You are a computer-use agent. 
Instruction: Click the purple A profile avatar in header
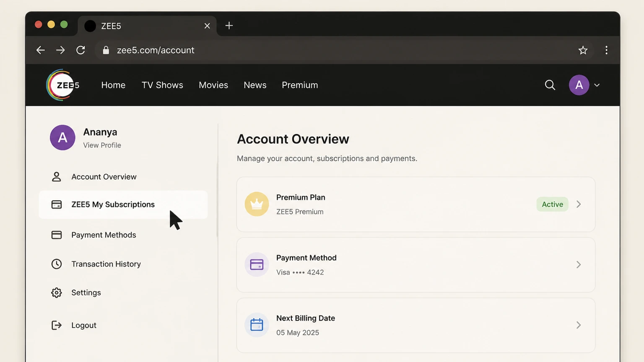click(x=579, y=85)
